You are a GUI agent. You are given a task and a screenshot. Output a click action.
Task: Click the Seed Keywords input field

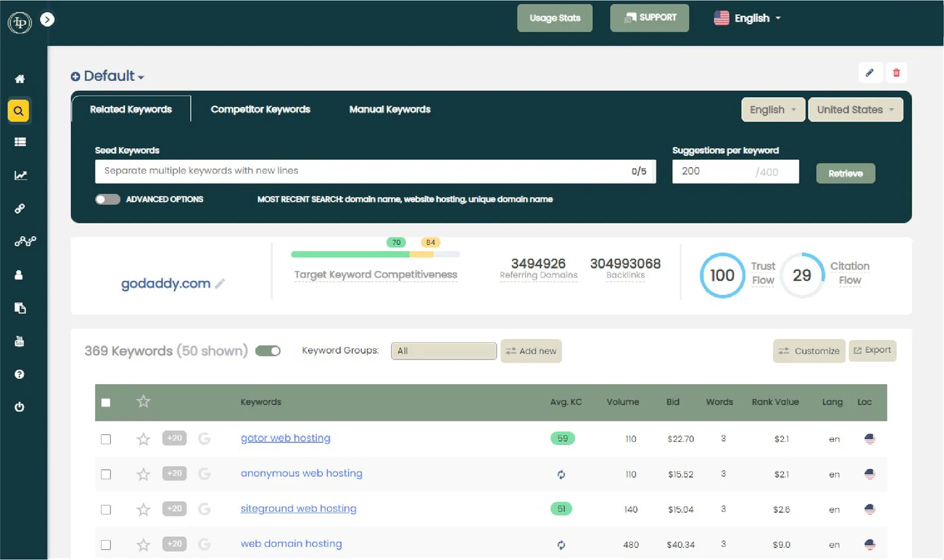click(x=375, y=171)
